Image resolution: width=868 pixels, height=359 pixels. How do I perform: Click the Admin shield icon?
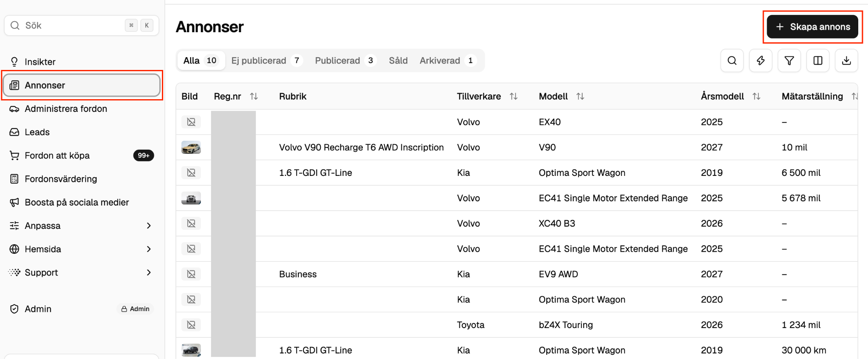point(14,309)
